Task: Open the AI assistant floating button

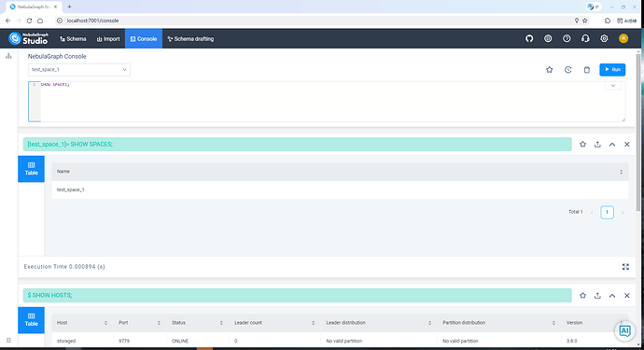Action: 624,330
